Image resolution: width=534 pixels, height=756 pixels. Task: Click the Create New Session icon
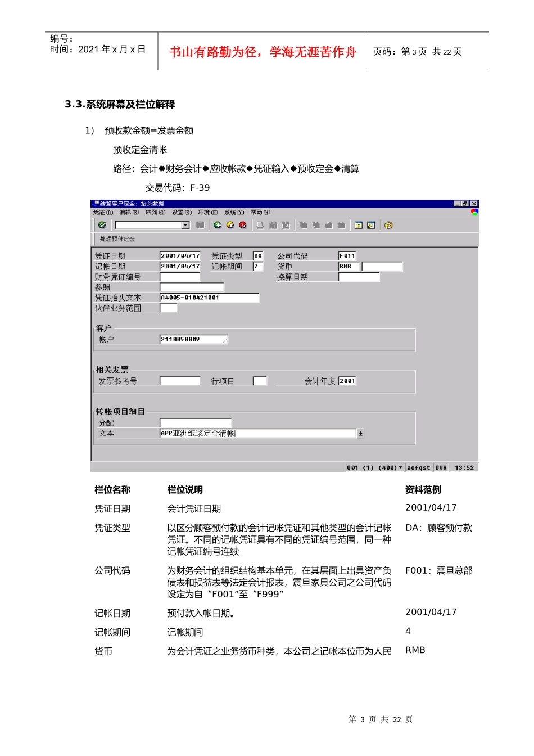[x=358, y=225]
